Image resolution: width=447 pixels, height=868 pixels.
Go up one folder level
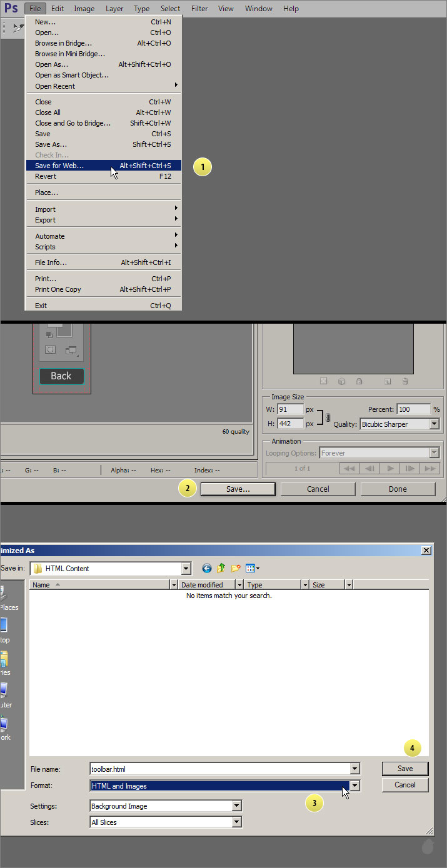coord(221,568)
